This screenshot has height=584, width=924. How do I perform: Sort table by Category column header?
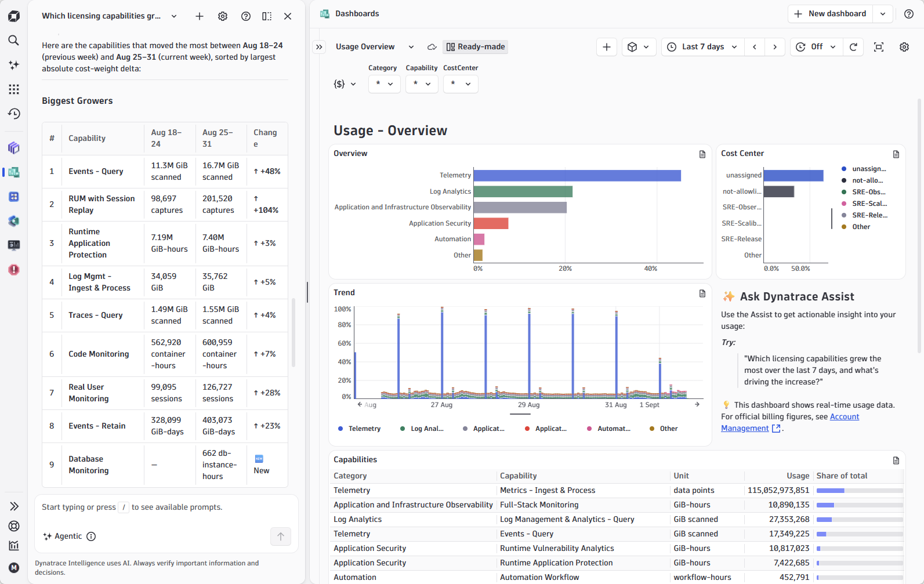click(x=350, y=476)
